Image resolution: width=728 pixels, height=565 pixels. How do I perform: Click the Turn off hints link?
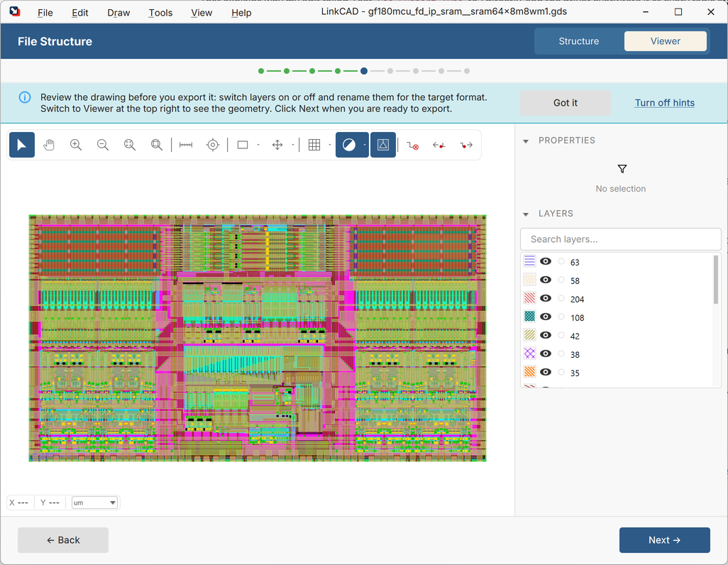664,103
